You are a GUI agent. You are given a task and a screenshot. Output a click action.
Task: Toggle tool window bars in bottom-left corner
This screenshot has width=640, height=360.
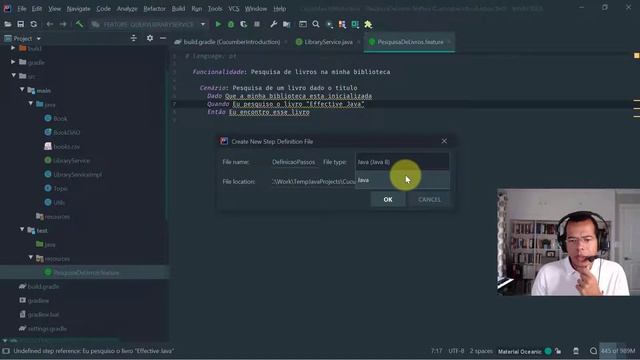click(x=6, y=351)
